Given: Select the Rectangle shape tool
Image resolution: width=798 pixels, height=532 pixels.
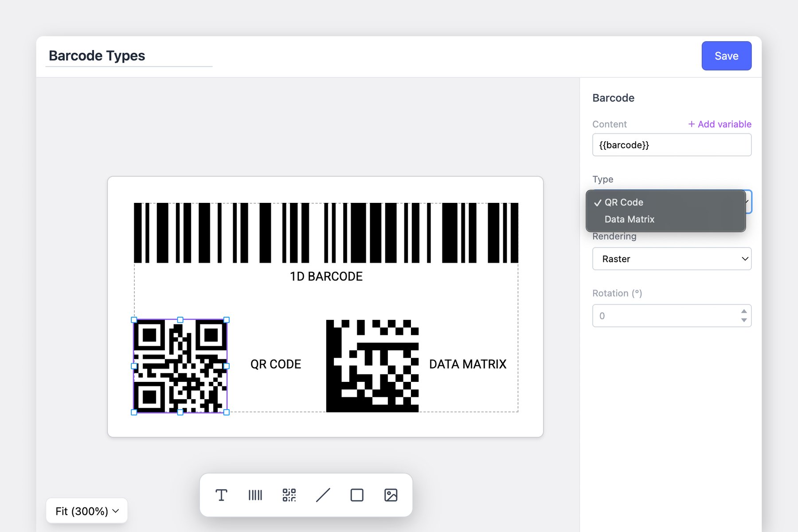Looking at the screenshot, I should click(x=357, y=495).
